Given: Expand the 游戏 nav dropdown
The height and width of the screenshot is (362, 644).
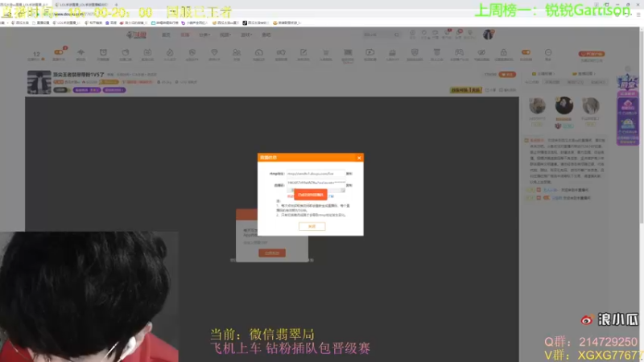Looking at the screenshot, I should click(246, 35).
